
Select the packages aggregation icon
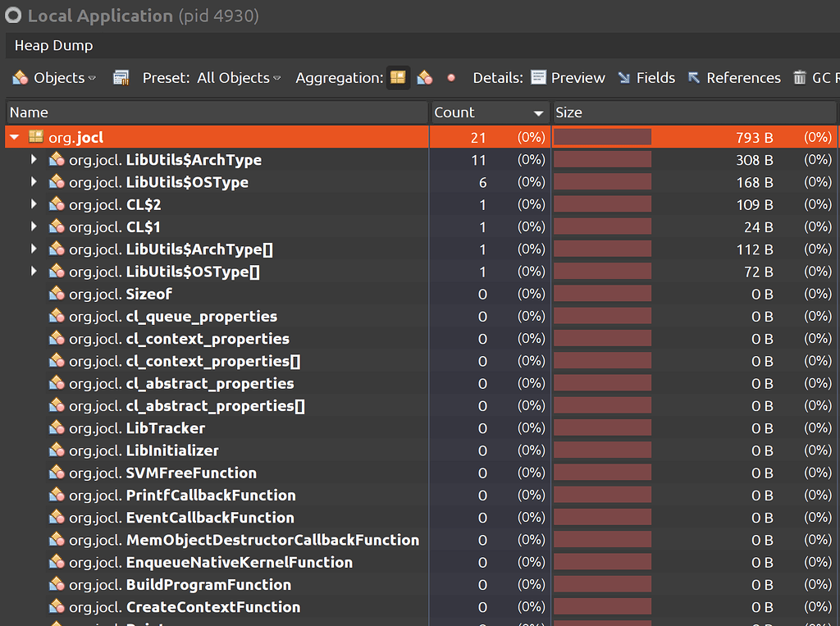[397, 77]
